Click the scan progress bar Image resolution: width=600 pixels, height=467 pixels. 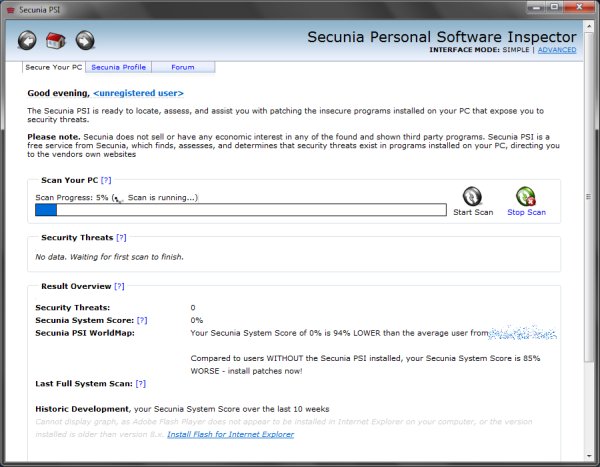point(241,210)
